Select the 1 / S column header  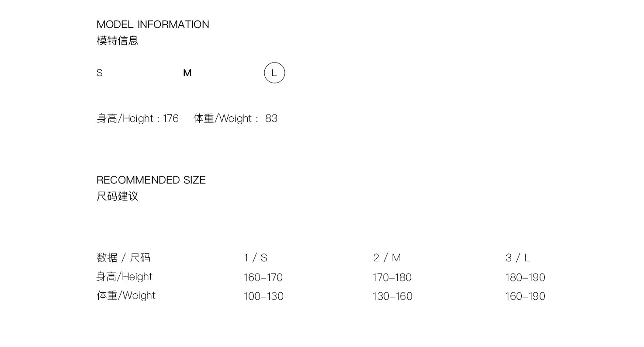click(x=256, y=258)
